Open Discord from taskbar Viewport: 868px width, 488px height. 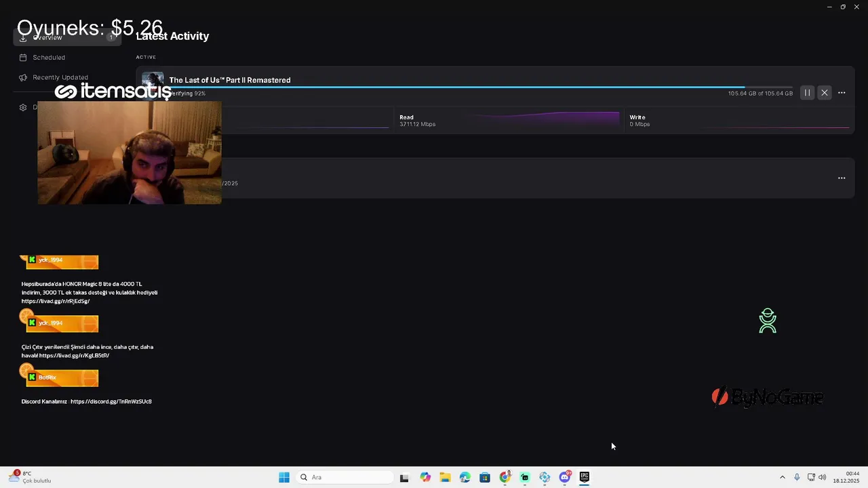(564, 477)
